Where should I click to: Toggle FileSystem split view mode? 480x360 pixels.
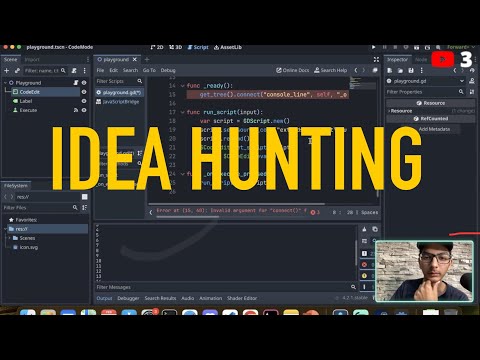pyautogui.click(x=85, y=197)
